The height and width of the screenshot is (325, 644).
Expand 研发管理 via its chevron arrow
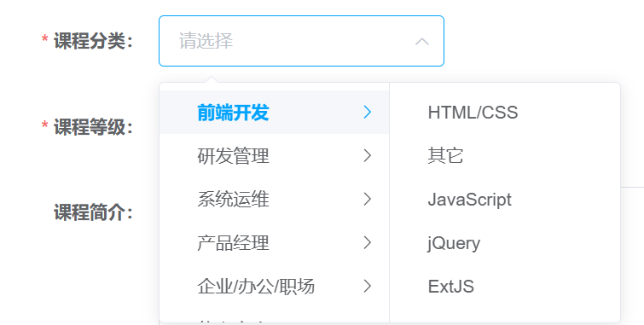click(x=368, y=156)
